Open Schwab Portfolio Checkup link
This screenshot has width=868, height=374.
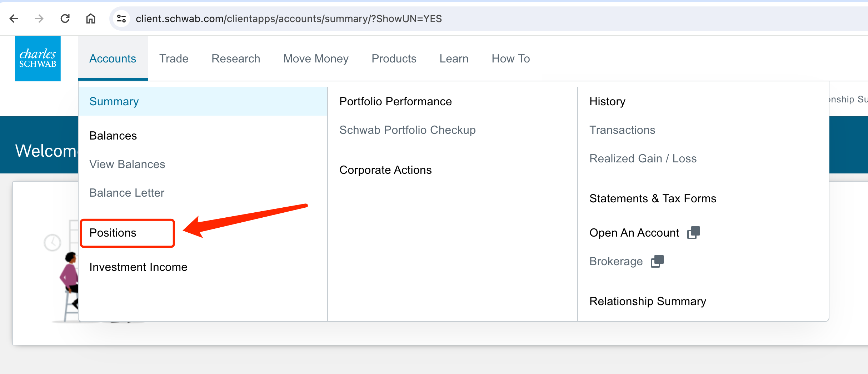(408, 130)
